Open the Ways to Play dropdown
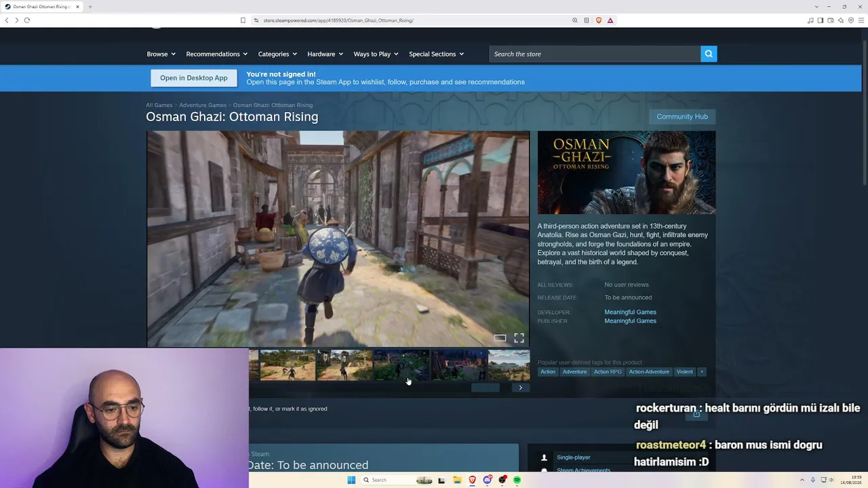 [x=376, y=54]
